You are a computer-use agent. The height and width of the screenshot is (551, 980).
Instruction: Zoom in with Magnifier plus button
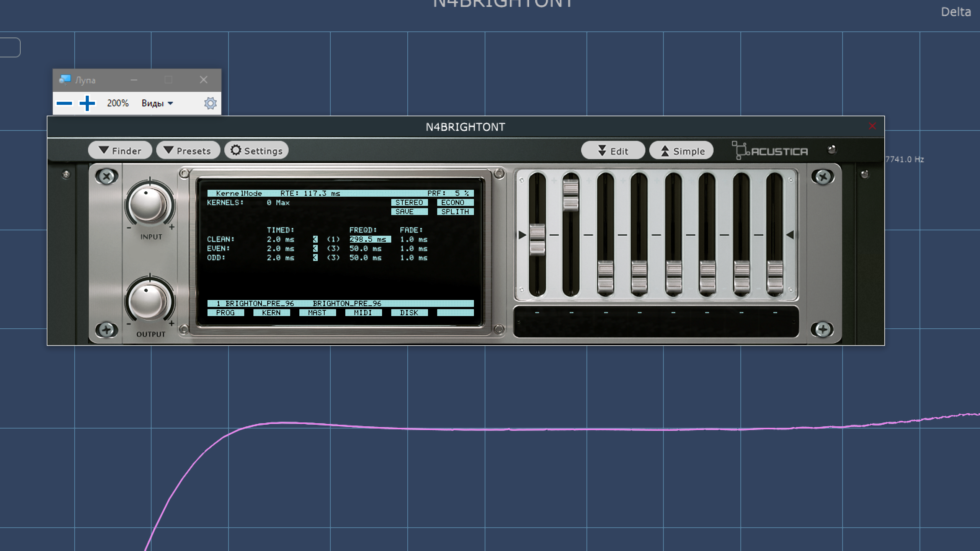pyautogui.click(x=87, y=103)
